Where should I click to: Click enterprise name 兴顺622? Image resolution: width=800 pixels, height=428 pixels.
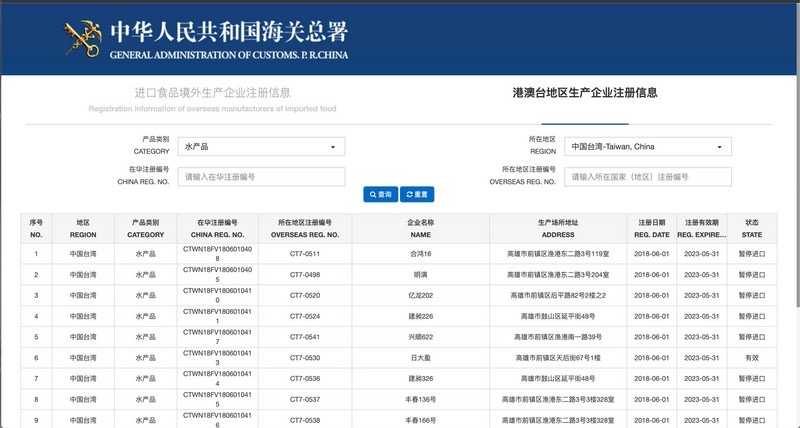tap(420, 337)
